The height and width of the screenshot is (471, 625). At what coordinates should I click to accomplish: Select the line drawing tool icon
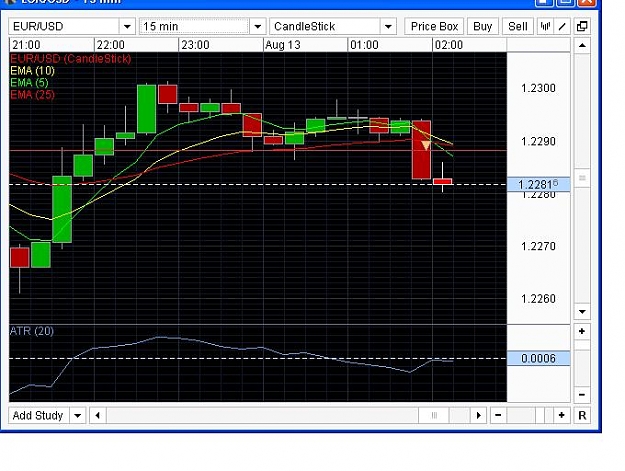pyautogui.click(x=562, y=27)
